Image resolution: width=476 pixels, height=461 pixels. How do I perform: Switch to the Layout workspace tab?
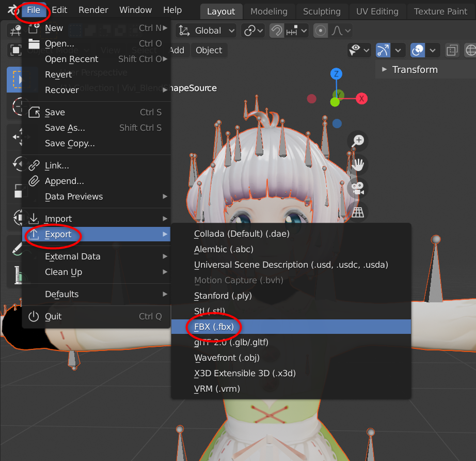tap(221, 11)
